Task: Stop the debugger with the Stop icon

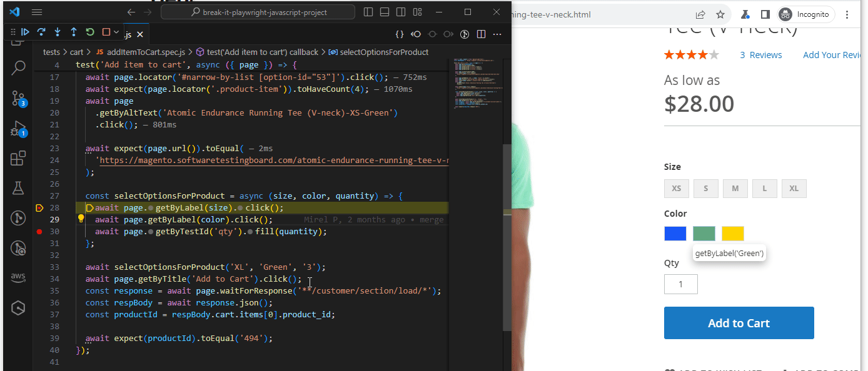Action: (x=106, y=32)
